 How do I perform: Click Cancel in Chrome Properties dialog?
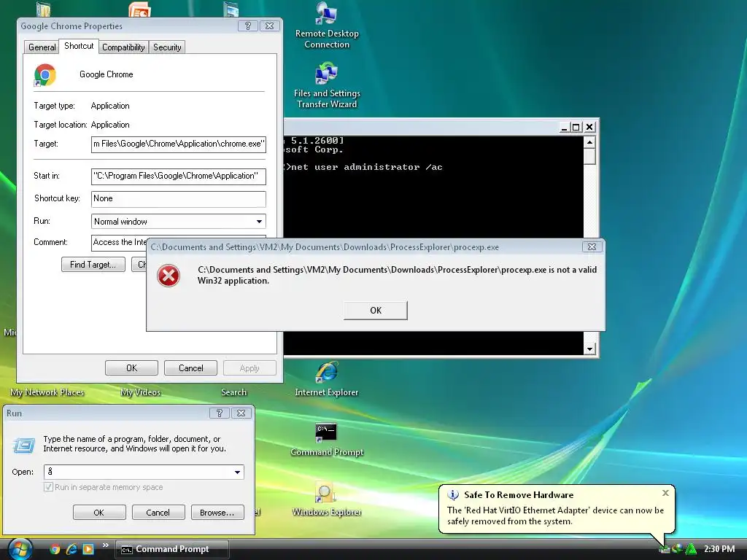190,368
